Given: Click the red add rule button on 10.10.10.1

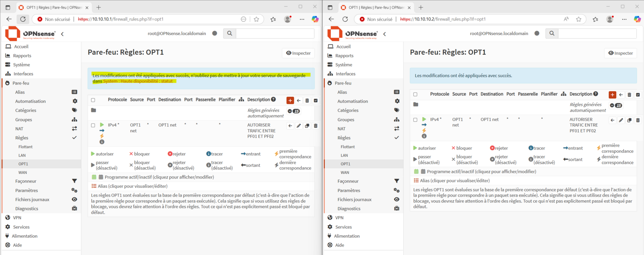Looking at the screenshot, I should tap(290, 100).
